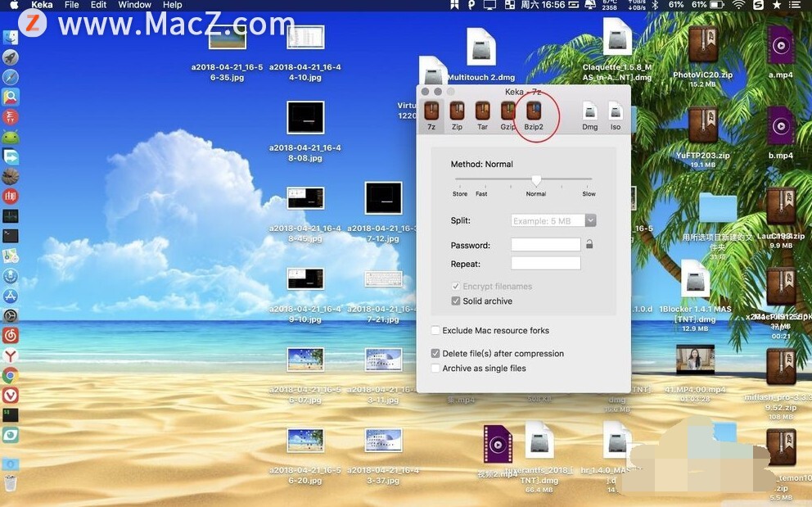812x507 pixels.
Task: Click the Password input field
Action: [x=546, y=244]
